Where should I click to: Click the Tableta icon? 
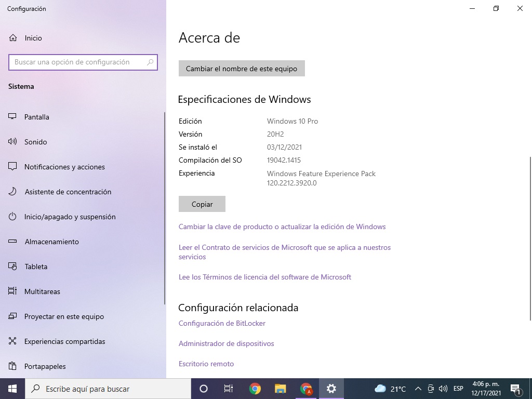click(x=12, y=267)
